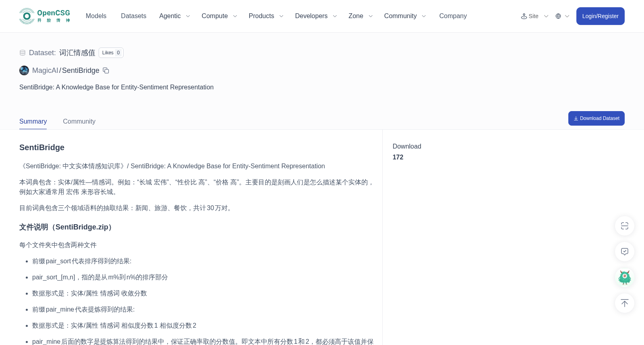Copy the MagicAI/SentiBridge repository name
Image resolution: width=644 pixels, height=345 pixels.
click(x=106, y=70)
